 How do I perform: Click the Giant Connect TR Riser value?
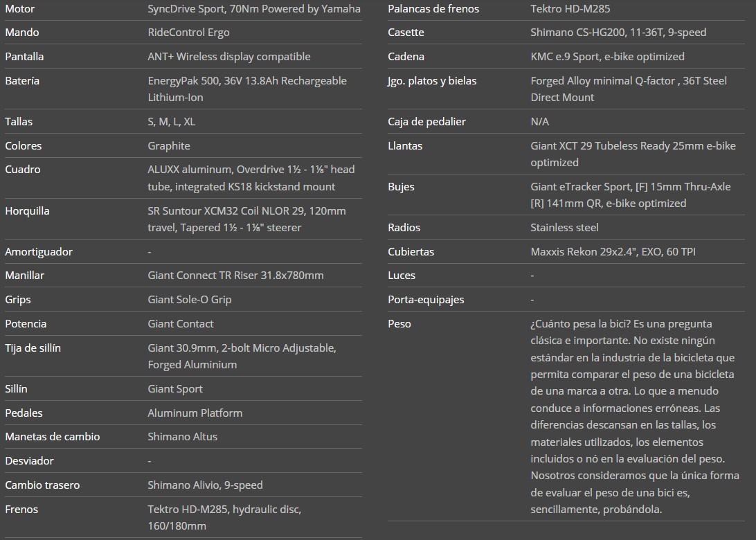pyautogui.click(x=235, y=276)
